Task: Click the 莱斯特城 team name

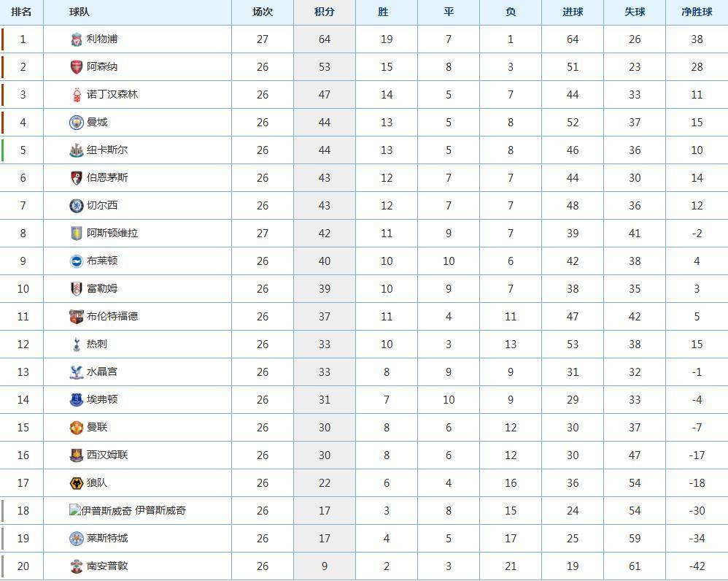Action: tap(107, 539)
